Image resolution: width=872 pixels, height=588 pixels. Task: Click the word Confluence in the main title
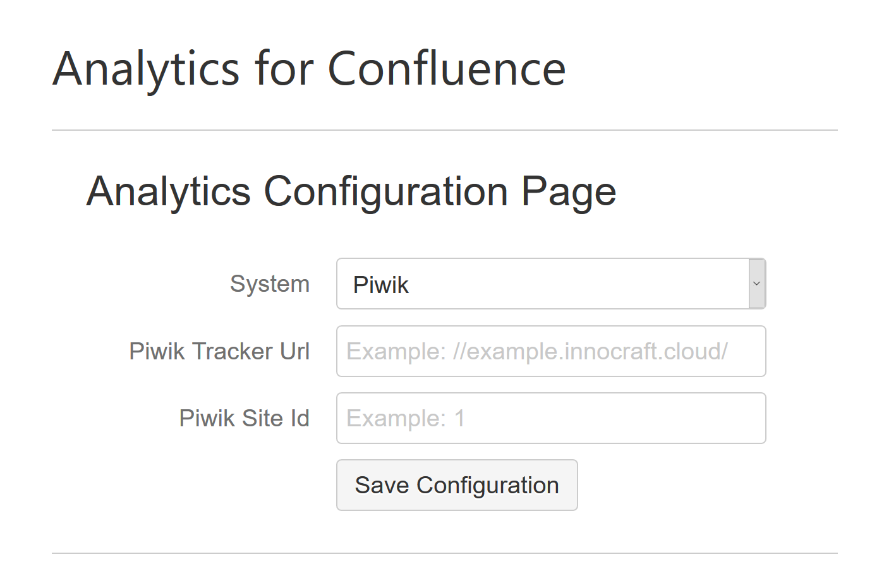point(446,69)
